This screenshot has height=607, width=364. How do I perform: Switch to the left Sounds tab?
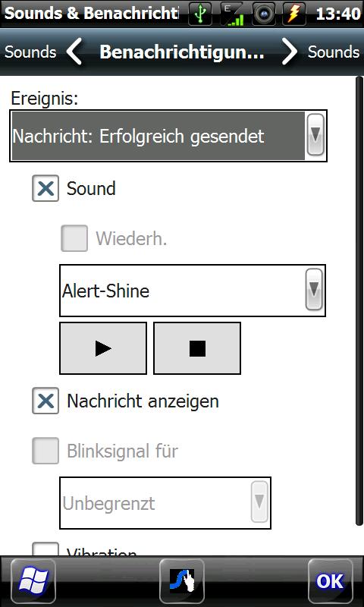30,52
